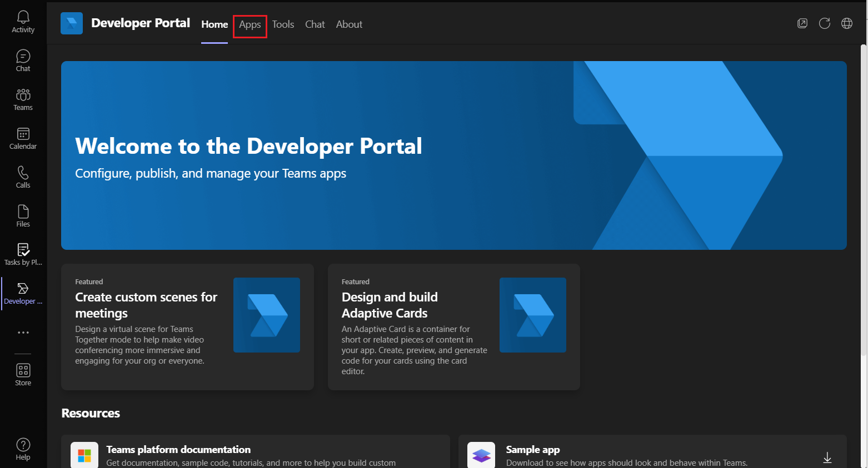
Task: Download the Sample app via arrow icon
Action: coord(827,457)
